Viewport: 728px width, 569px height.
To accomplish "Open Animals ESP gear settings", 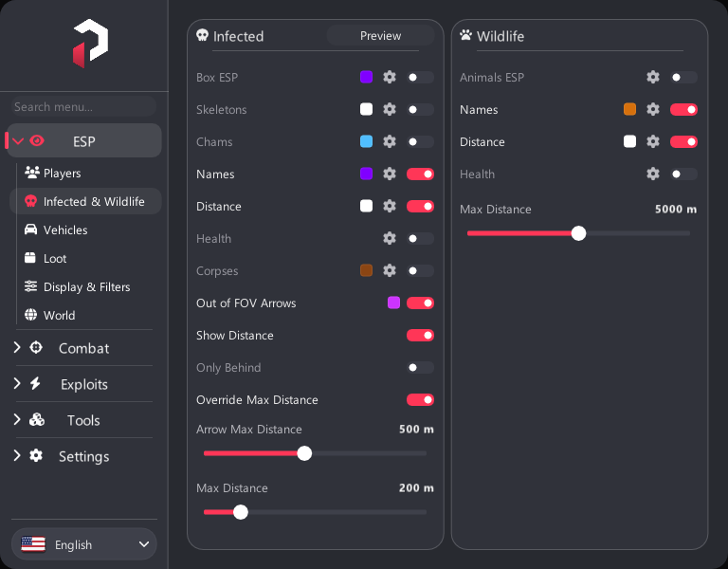I will point(653,77).
